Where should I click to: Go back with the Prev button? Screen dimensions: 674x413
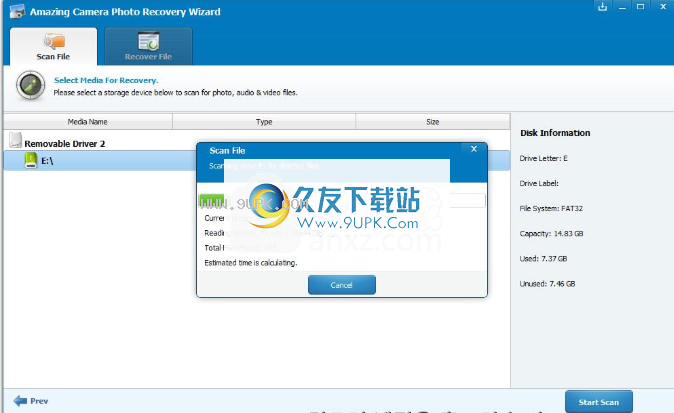click(x=31, y=401)
